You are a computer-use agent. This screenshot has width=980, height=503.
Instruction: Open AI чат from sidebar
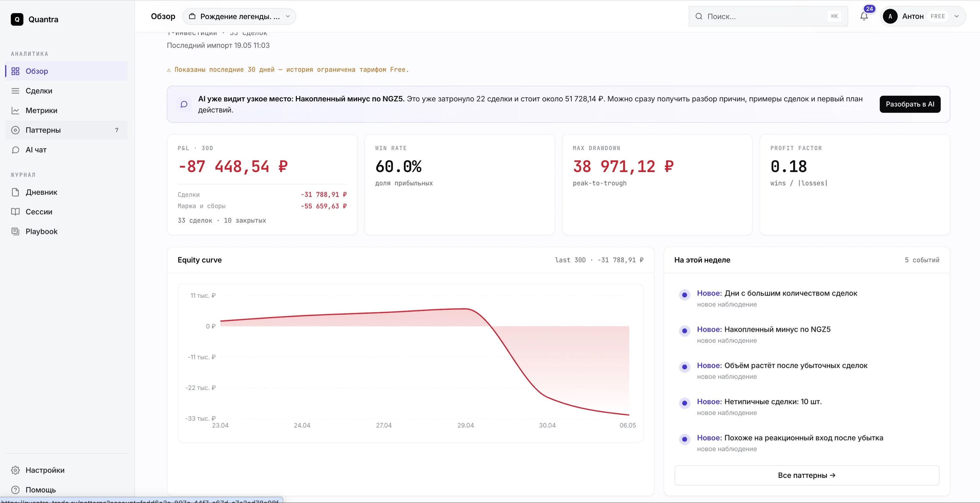click(x=66, y=150)
